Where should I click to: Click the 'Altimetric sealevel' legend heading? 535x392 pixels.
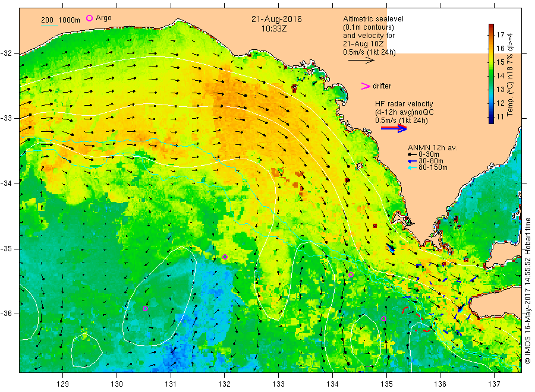[x=373, y=19]
